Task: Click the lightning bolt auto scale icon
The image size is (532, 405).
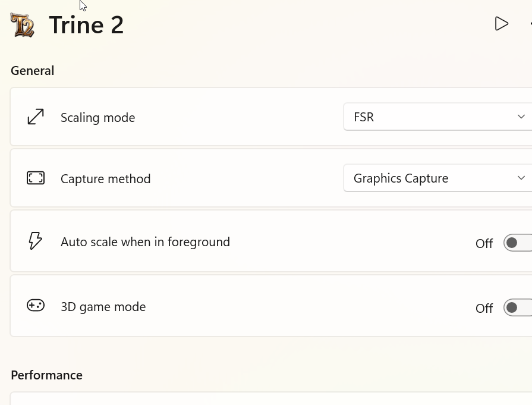Action: tap(36, 241)
